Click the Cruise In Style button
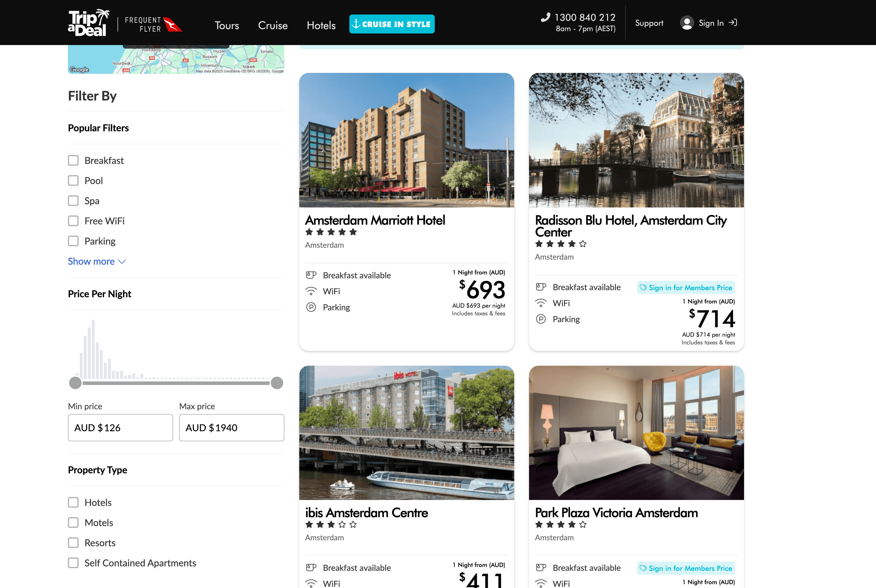 pos(392,24)
